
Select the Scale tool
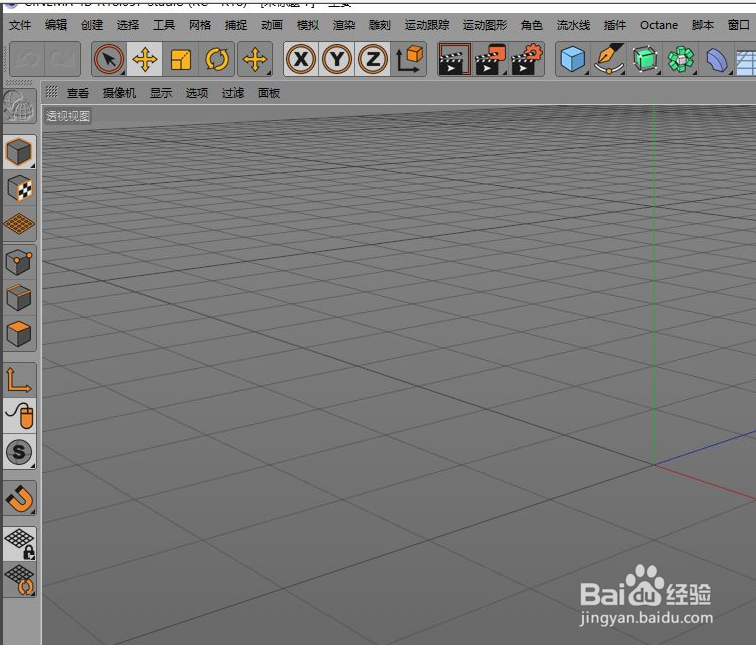click(181, 59)
